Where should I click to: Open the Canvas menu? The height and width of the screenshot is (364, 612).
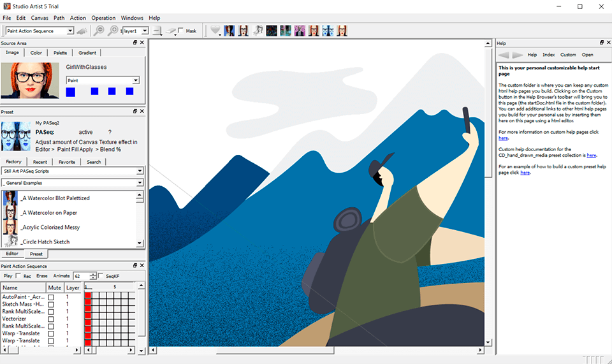[40, 18]
